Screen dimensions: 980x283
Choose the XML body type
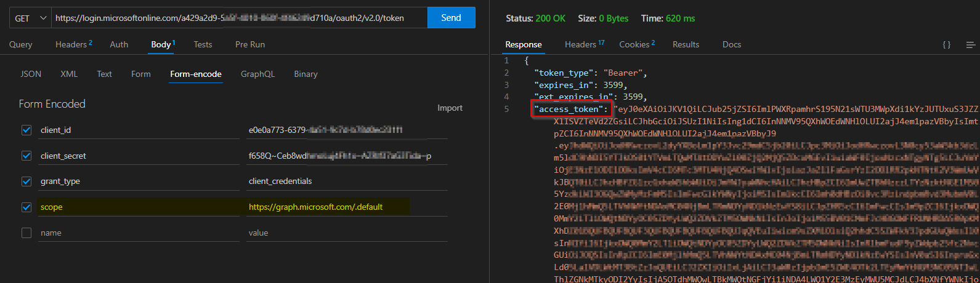click(69, 74)
